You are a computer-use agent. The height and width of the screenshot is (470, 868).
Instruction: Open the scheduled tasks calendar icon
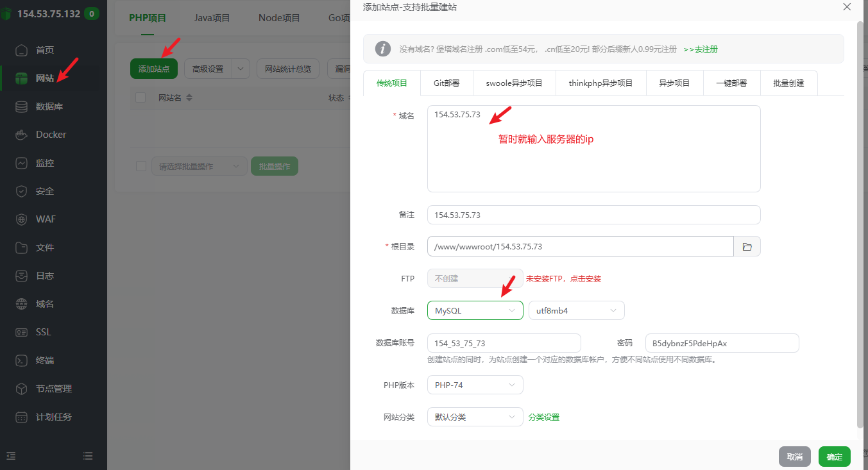[x=22, y=417]
